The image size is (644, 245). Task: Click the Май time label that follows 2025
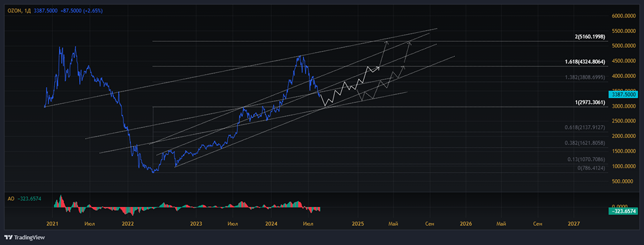coord(393,224)
